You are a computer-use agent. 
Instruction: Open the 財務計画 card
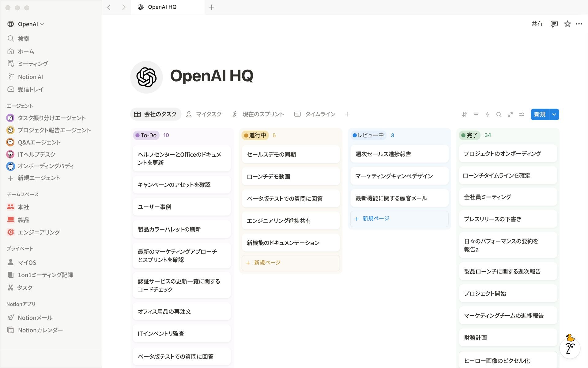[508, 338]
